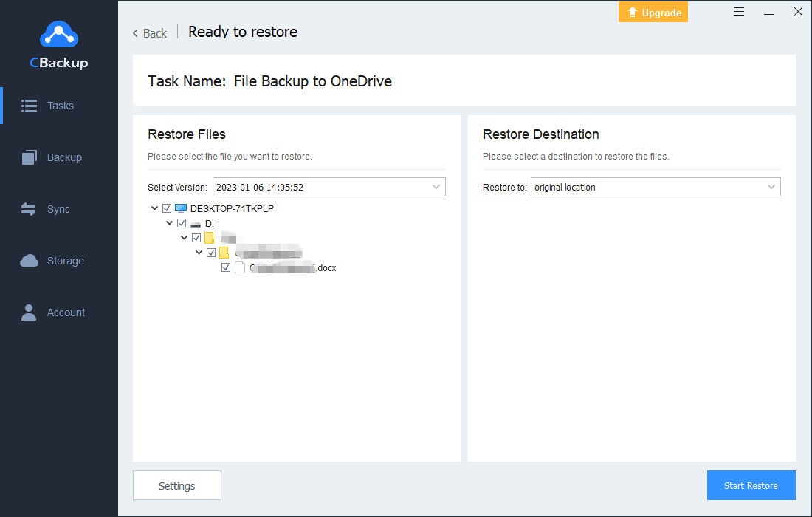Click the 'Restore Destination' heading
The image size is (812, 517).
tap(540, 134)
